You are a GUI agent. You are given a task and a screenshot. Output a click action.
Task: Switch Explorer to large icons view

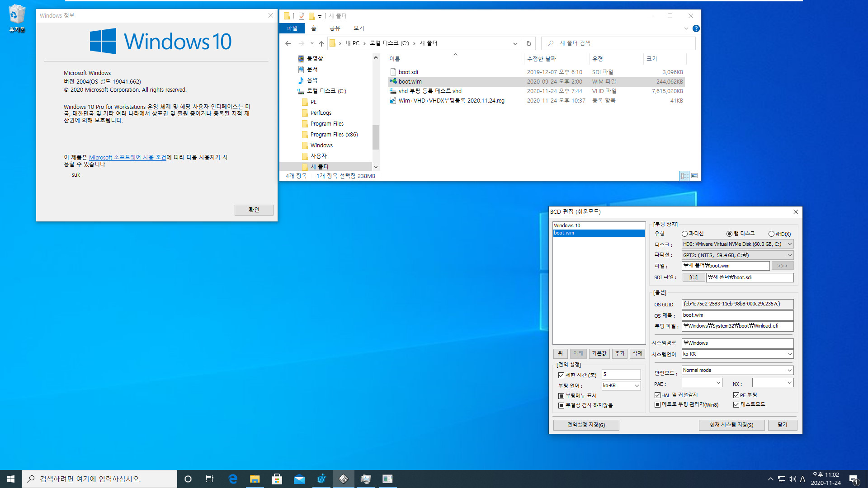pyautogui.click(x=694, y=176)
